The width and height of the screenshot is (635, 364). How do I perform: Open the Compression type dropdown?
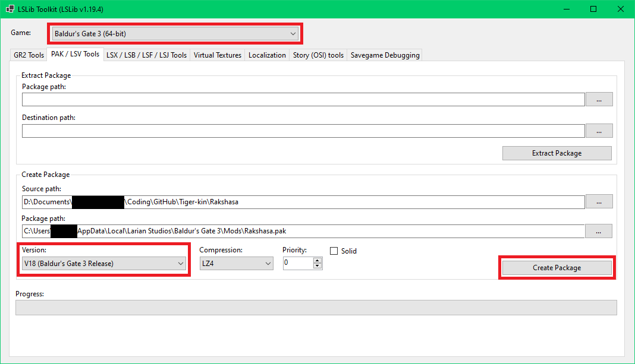coord(236,263)
